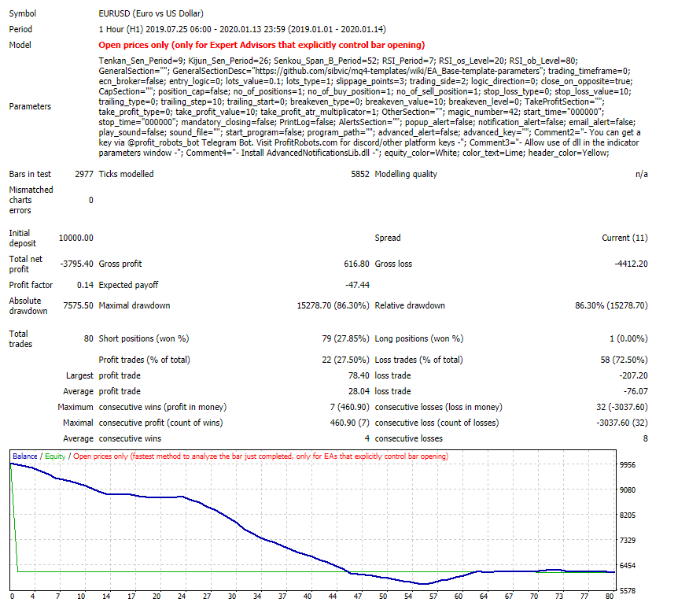
Task: Click Bars in test value '2977'
Action: [x=84, y=174]
